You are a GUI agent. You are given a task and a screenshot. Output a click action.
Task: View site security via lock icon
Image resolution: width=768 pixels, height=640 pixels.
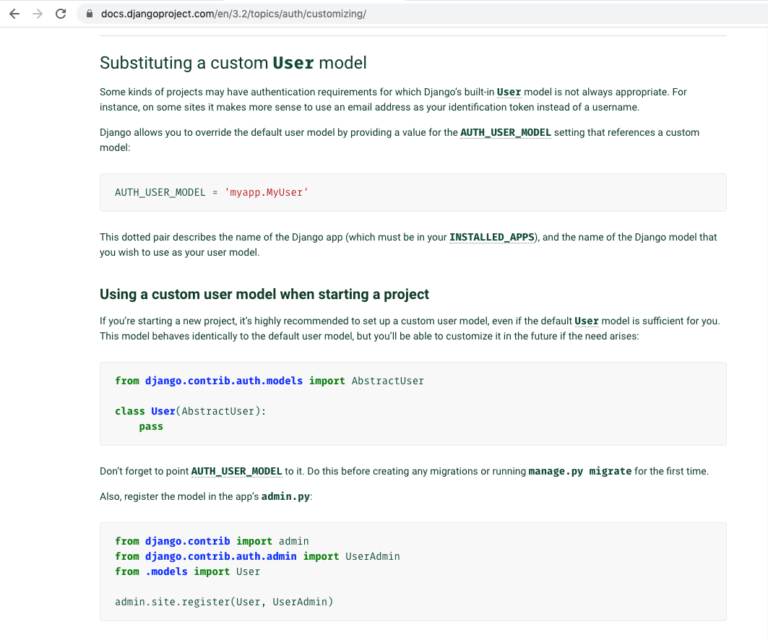89,14
